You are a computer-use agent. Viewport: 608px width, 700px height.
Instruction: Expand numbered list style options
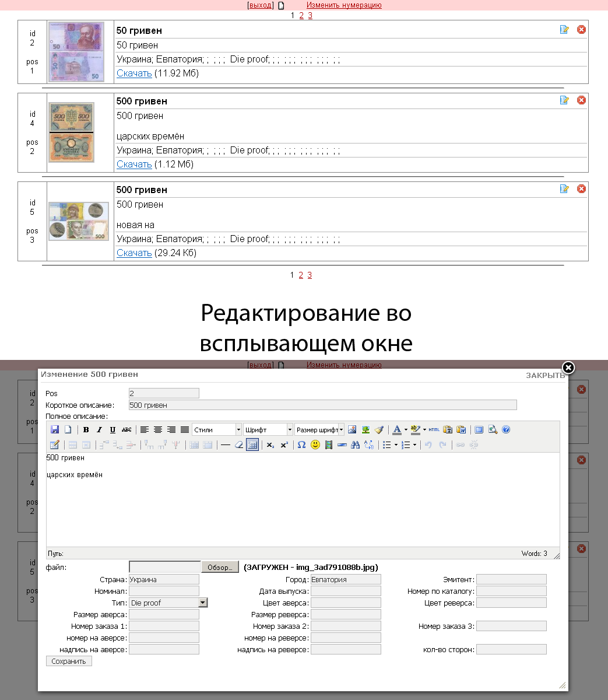[x=415, y=445]
